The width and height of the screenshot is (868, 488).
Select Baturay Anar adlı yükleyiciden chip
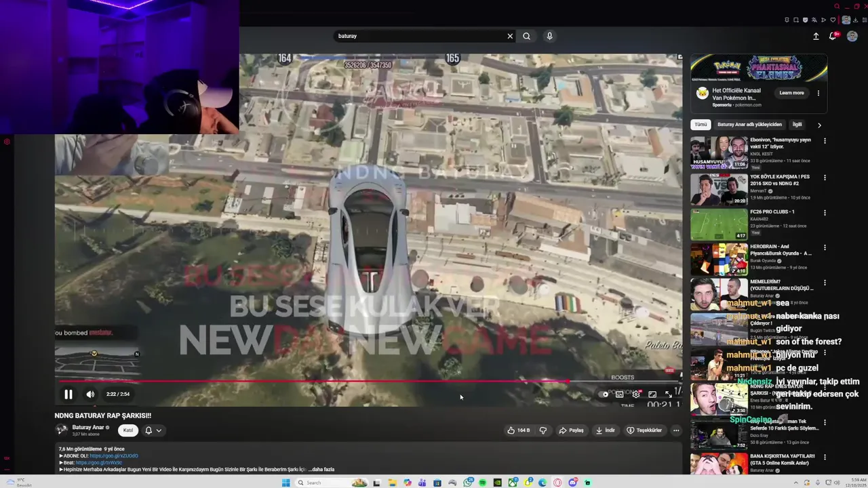749,125
